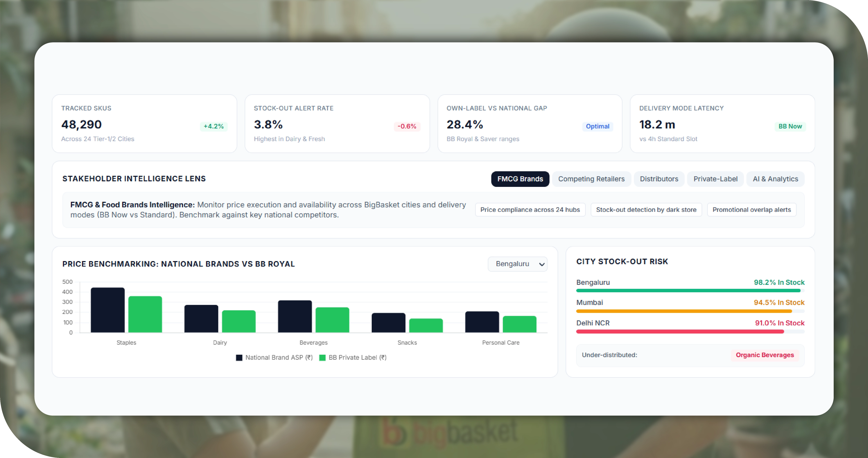The height and width of the screenshot is (458, 868).
Task: Click the Dairy private label green bar
Action: (239, 322)
